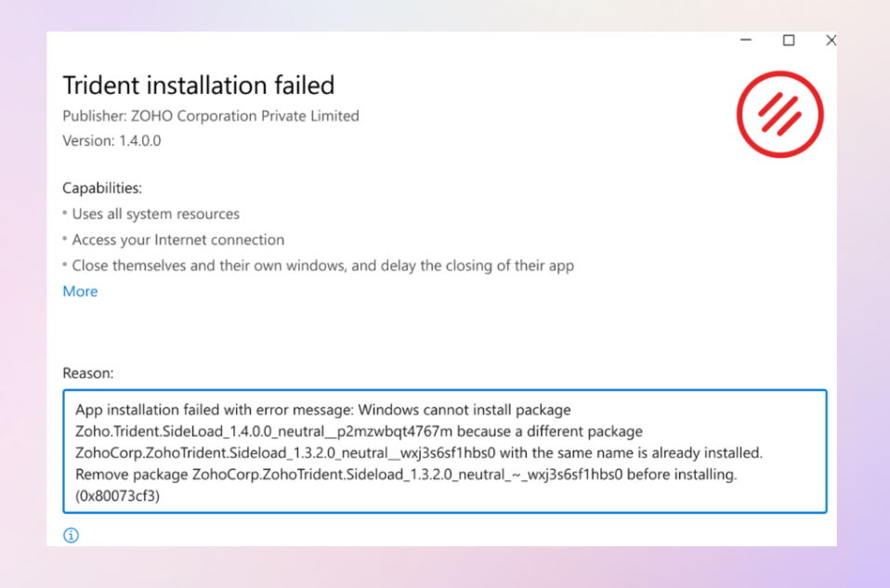
Task: Select 'Uses all system resources' capability
Action: (x=155, y=215)
